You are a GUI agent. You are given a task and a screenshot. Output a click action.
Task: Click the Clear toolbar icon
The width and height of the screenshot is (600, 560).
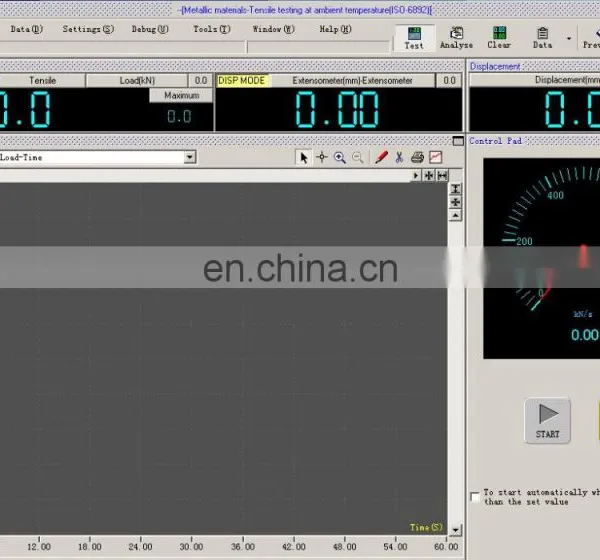pyautogui.click(x=499, y=38)
